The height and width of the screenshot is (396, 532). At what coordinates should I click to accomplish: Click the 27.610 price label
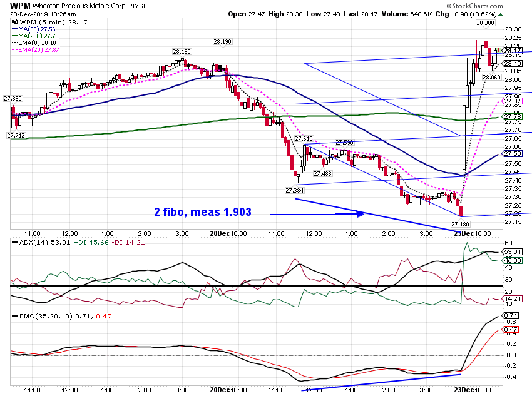click(304, 138)
